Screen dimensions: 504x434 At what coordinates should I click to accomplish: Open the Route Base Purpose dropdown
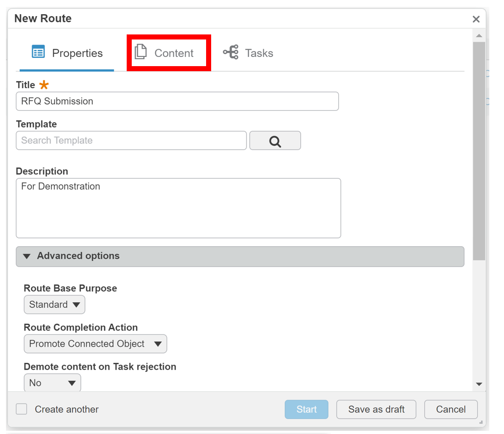pos(54,305)
